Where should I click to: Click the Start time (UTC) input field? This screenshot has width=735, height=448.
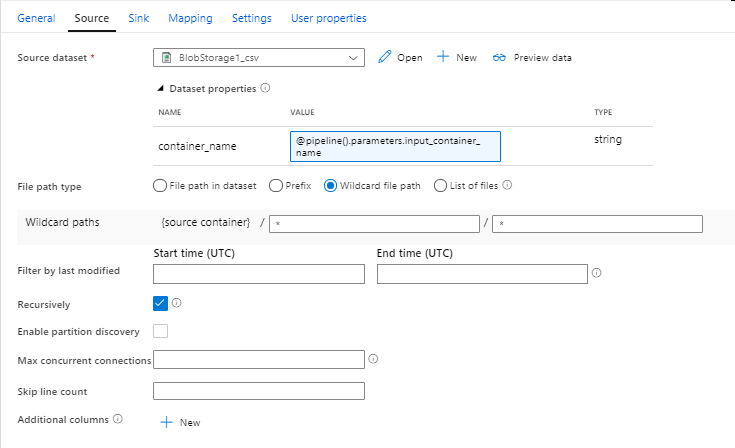pyautogui.click(x=259, y=274)
